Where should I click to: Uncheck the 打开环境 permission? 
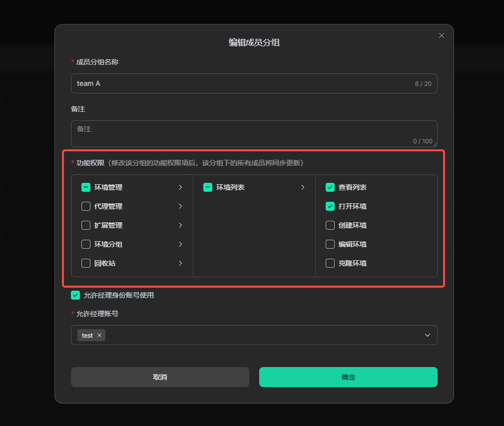(330, 207)
